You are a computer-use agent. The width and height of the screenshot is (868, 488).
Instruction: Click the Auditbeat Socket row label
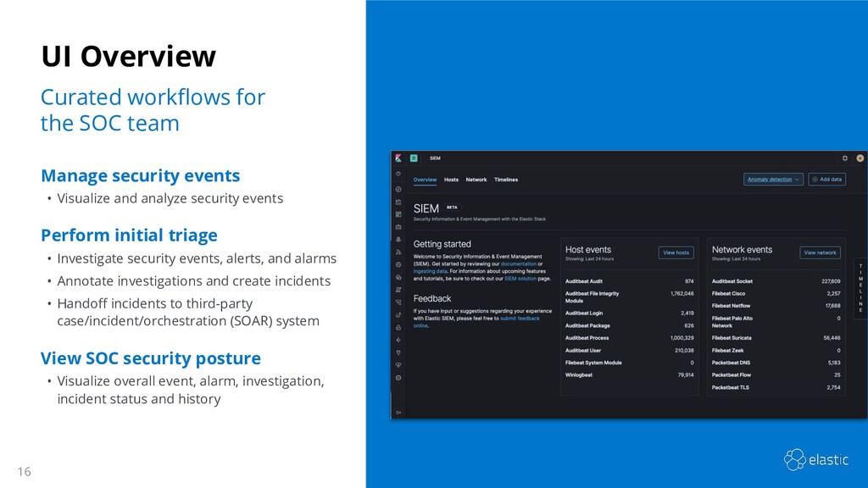(732, 281)
